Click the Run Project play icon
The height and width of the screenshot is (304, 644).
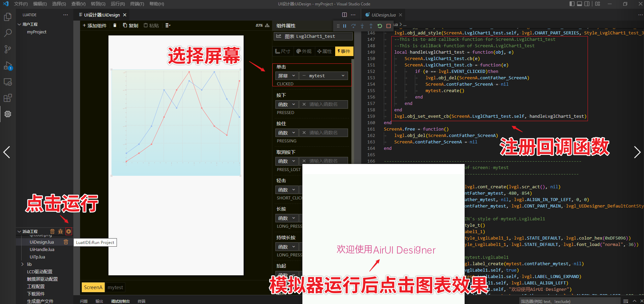[69, 231]
